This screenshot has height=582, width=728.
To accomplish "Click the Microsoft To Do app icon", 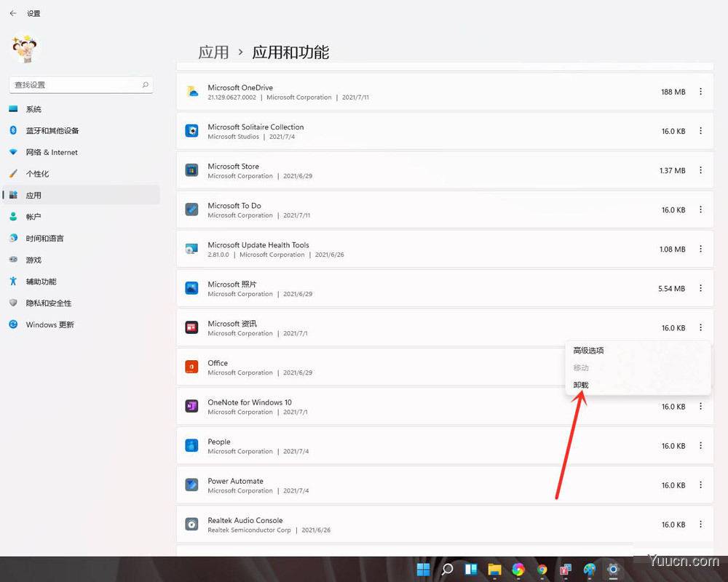I will coord(191,210).
